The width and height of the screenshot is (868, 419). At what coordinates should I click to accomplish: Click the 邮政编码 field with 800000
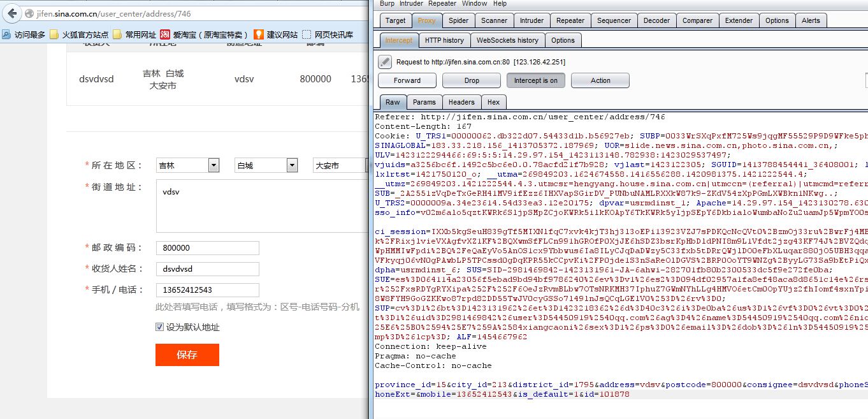click(x=208, y=247)
